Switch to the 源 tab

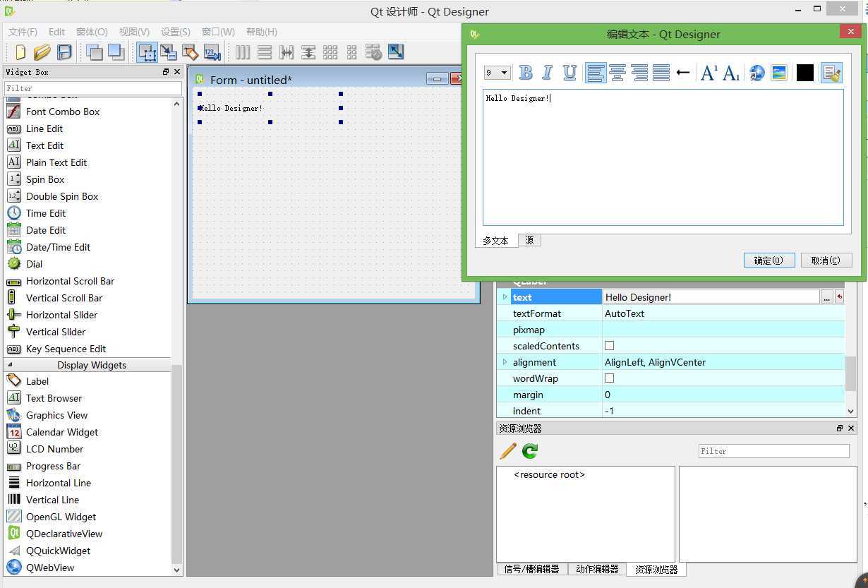529,240
